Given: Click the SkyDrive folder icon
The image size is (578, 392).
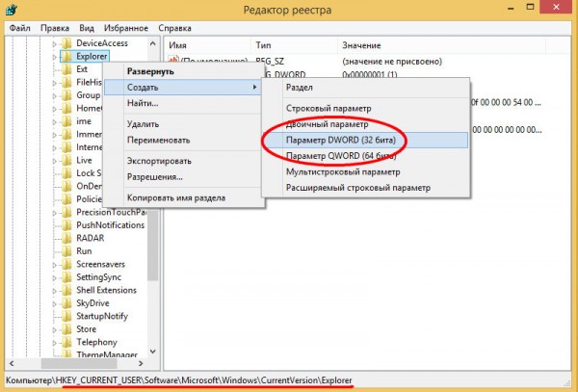Looking at the screenshot, I should 66,303.
